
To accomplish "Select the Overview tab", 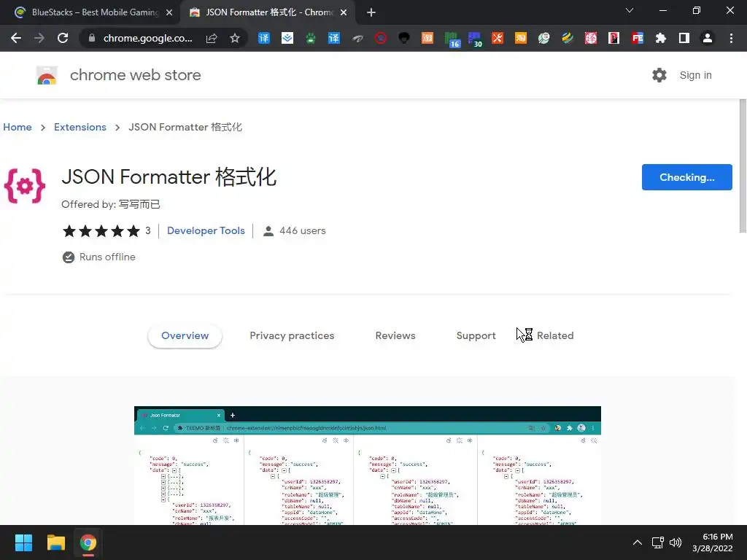I will 185,335.
